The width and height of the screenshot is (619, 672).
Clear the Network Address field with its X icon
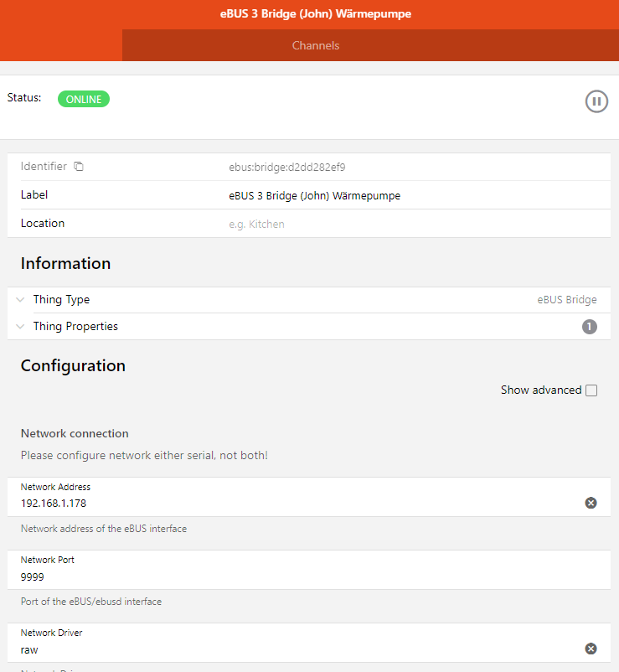591,503
